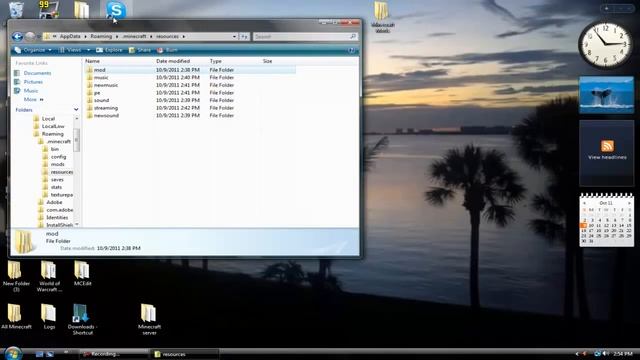Select the New Folder (3) desktop icon
Viewport: 640px width, 360px height.
coord(16,276)
